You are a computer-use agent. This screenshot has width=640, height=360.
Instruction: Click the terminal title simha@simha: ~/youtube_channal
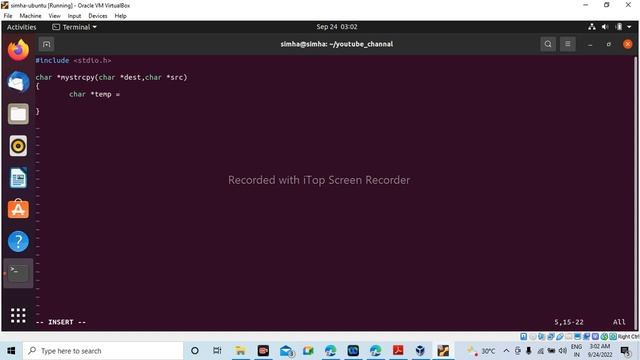click(x=337, y=44)
